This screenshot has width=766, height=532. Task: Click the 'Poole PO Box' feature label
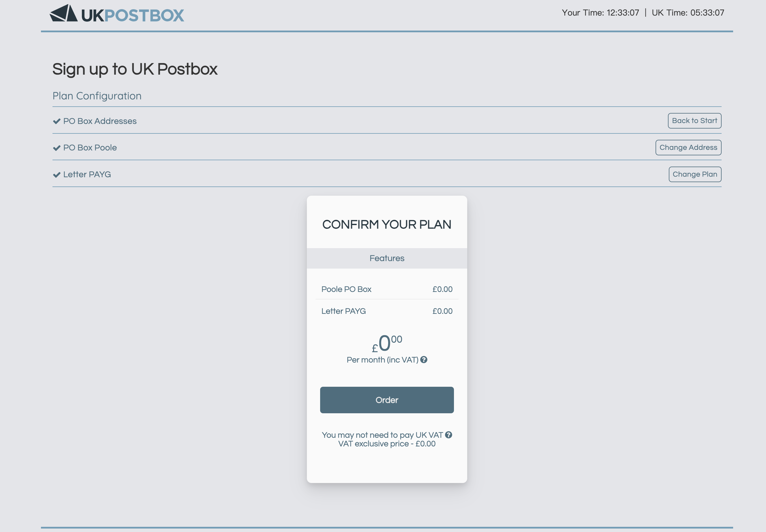point(346,289)
